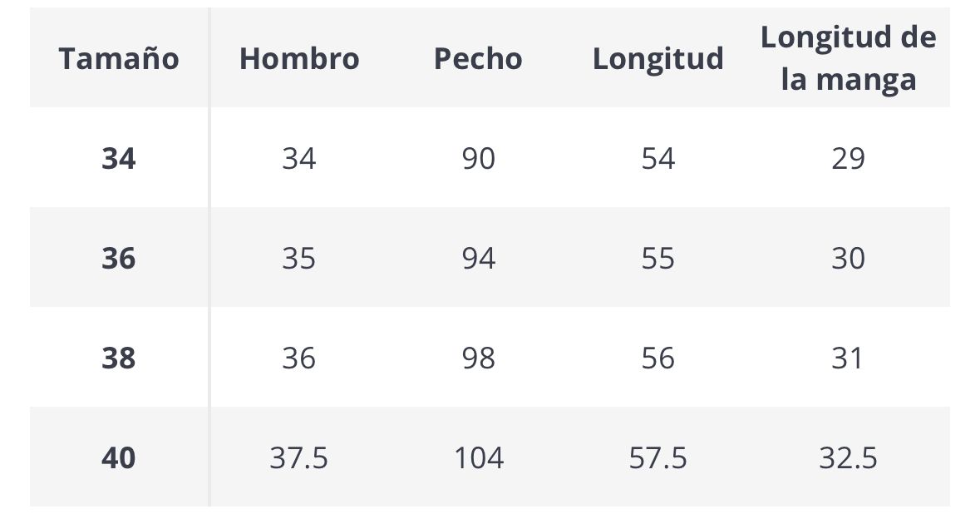
Task: Click Hombro value 35
Action: [299, 258]
